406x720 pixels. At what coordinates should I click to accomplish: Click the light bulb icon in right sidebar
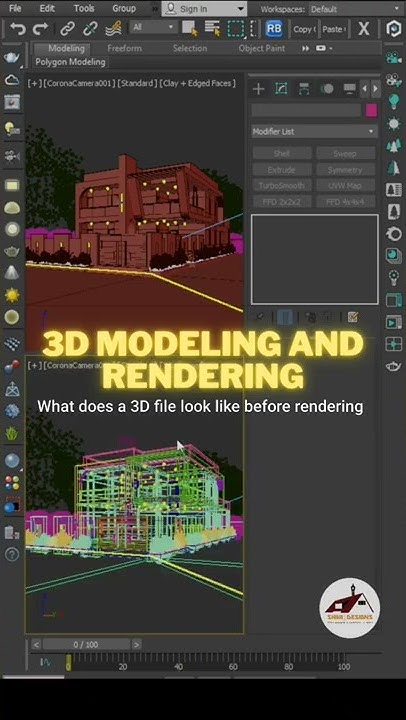pyautogui.click(x=393, y=101)
